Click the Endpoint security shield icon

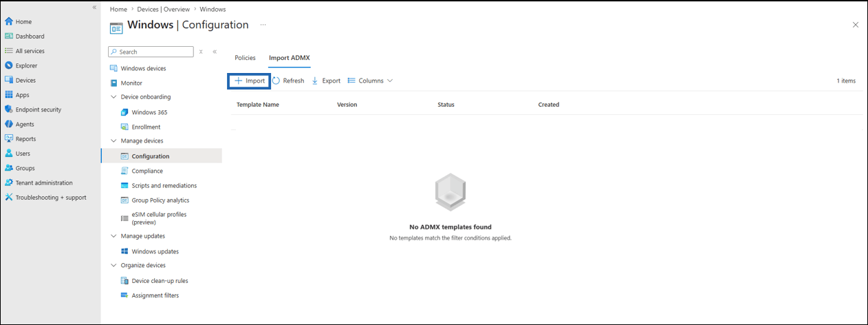[9, 109]
